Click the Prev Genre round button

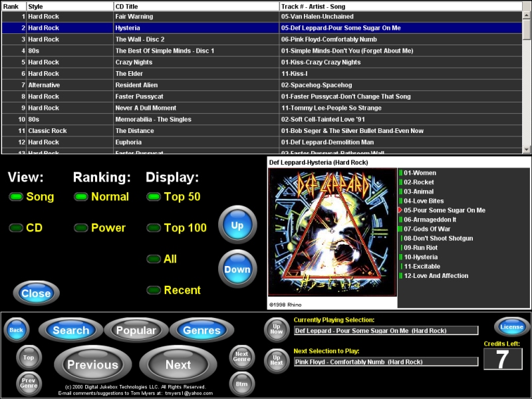pos(29,384)
